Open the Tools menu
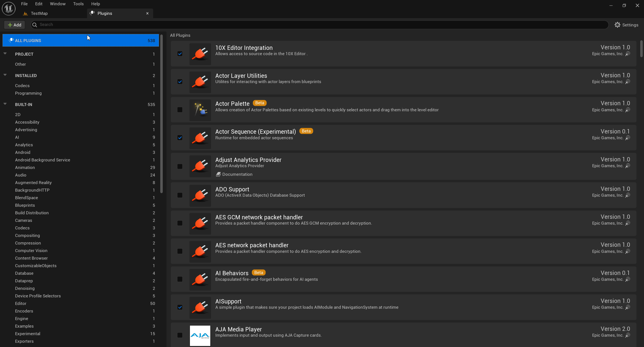 (x=78, y=4)
